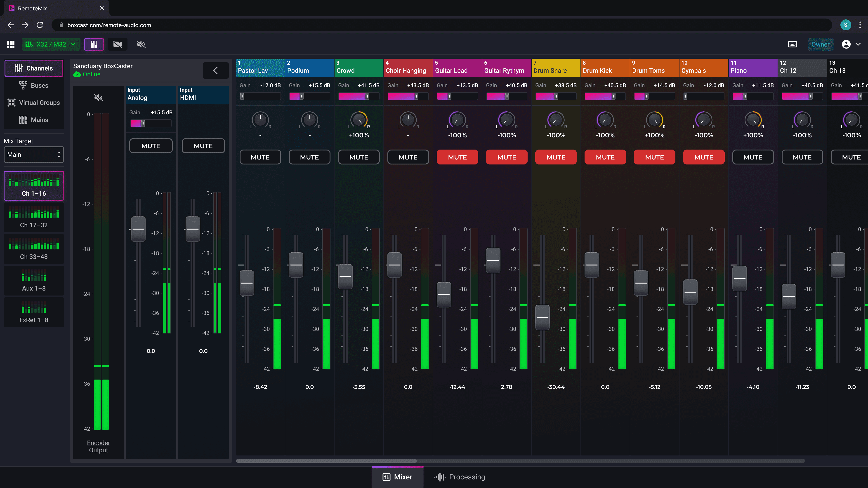Click the Owner role button

[820, 44]
